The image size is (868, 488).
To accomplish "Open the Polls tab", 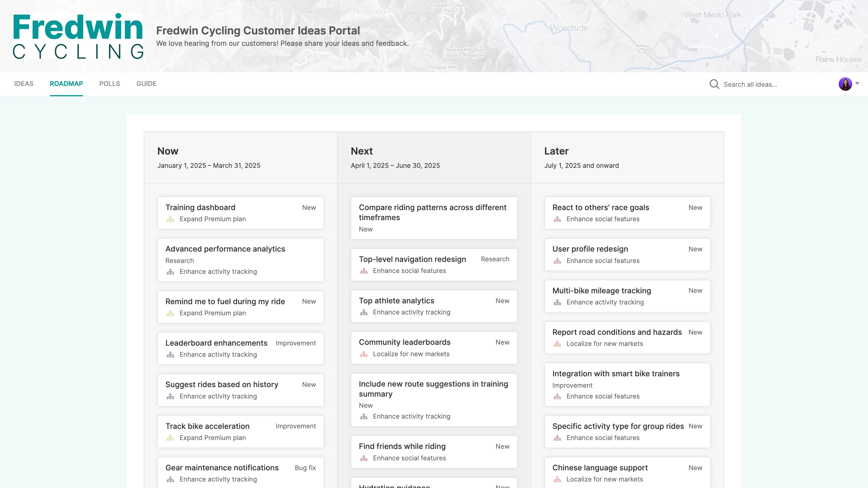I will pos(110,84).
